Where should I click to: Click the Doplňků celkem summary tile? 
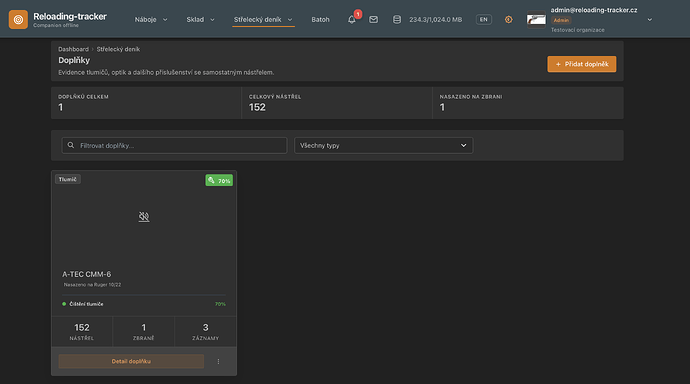(x=146, y=102)
